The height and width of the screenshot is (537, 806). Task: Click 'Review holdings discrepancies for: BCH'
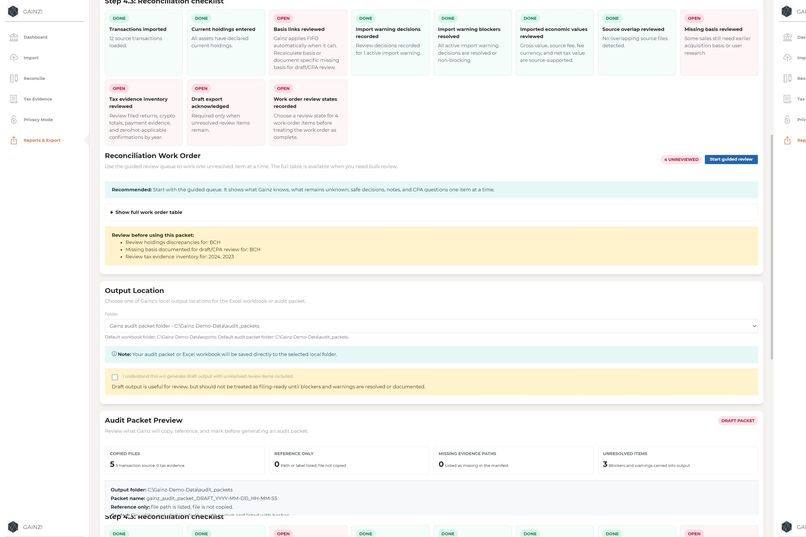(173, 242)
